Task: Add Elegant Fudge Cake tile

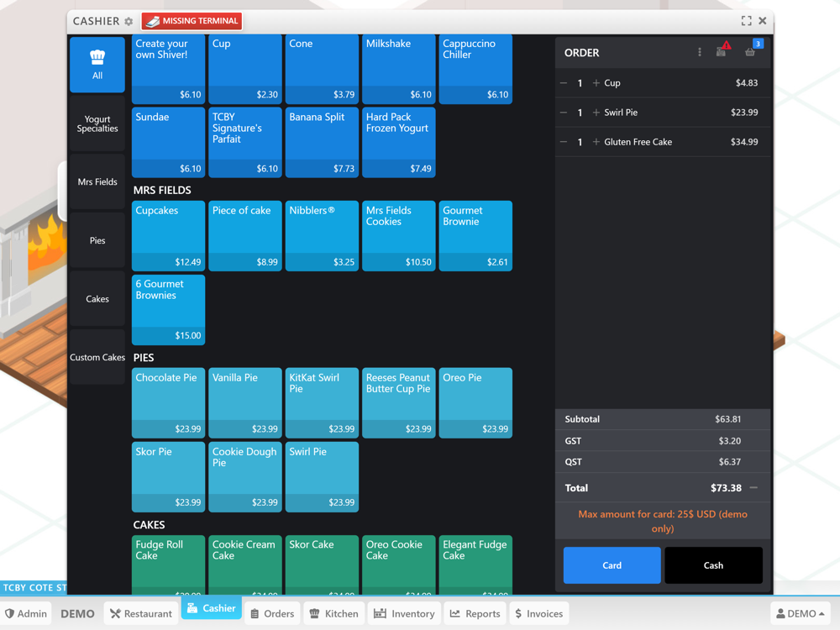Action: [x=475, y=564]
